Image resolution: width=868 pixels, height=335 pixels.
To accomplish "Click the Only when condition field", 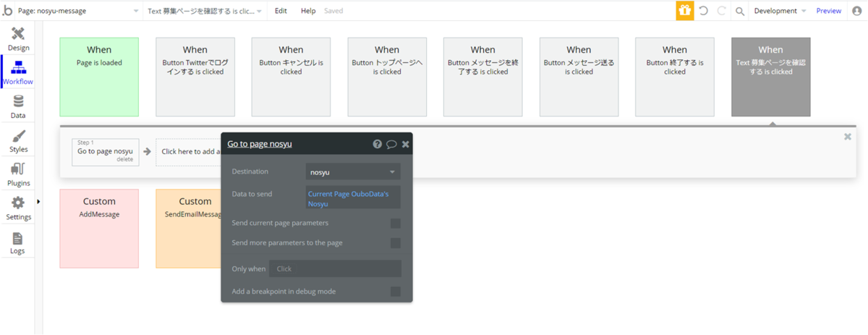I will tap(335, 268).
